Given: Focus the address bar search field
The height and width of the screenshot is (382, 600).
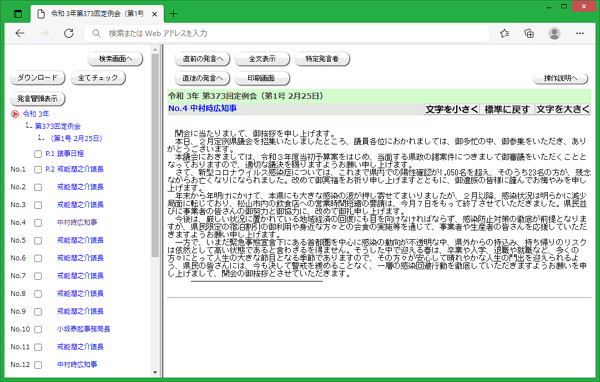Looking at the screenshot, I should pyautogui.click(x=287, y=33).
